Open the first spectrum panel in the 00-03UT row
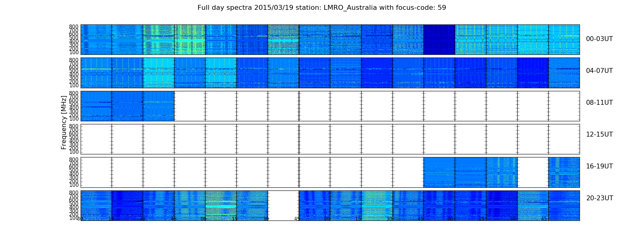644x245 pixels. coord(96,40)
